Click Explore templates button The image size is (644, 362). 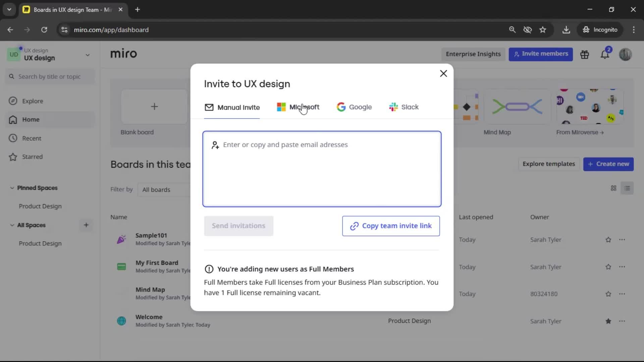point(549,164)
